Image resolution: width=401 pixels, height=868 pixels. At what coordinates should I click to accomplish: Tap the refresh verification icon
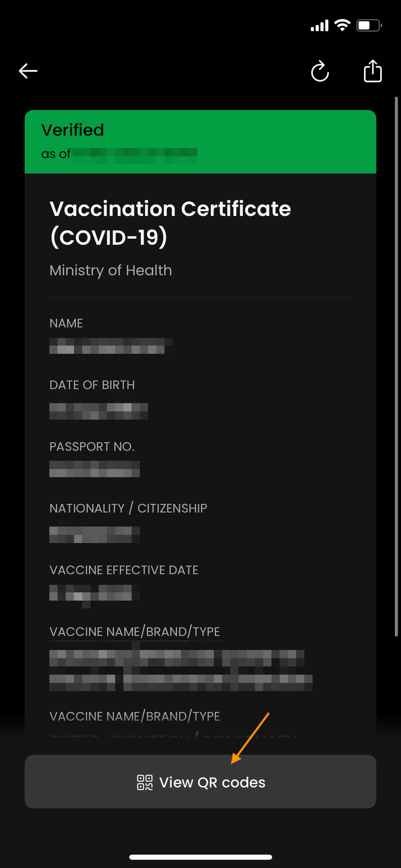pos(320,71)
